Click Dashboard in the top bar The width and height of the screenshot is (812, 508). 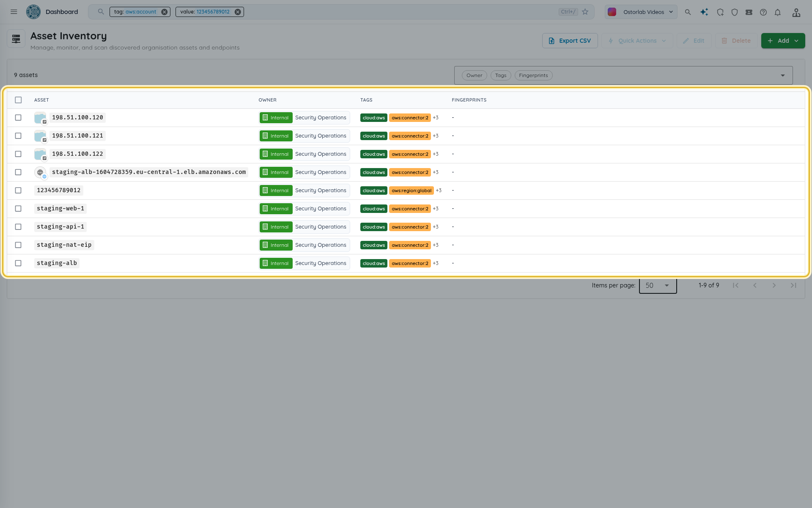62,12
